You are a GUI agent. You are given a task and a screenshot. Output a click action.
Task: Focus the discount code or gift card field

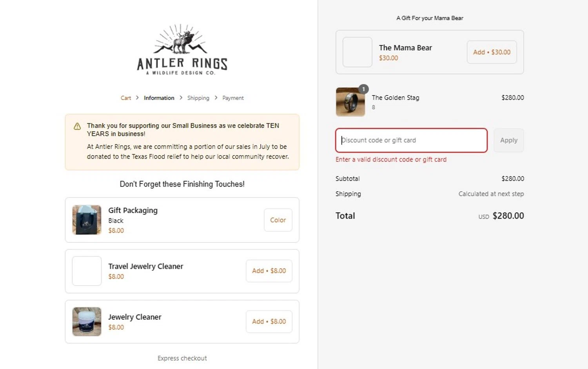pyautogui.click(x=411, y=140)
